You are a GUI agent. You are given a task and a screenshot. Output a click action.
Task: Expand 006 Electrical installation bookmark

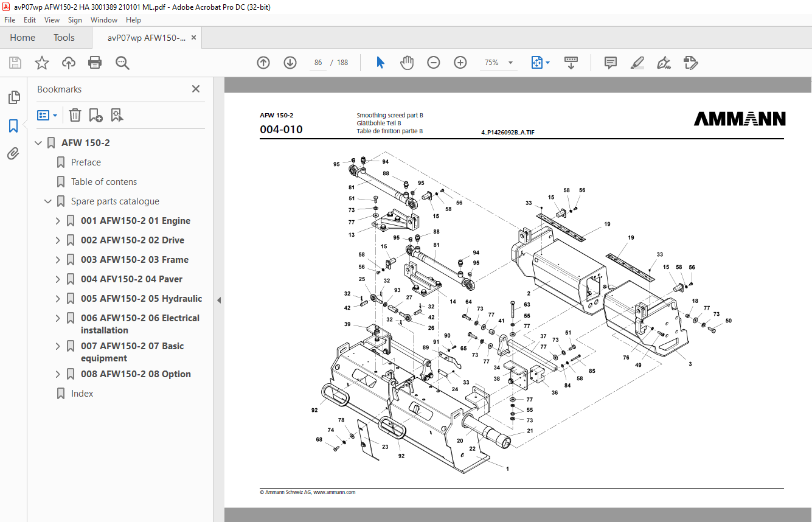pos(58,318)
